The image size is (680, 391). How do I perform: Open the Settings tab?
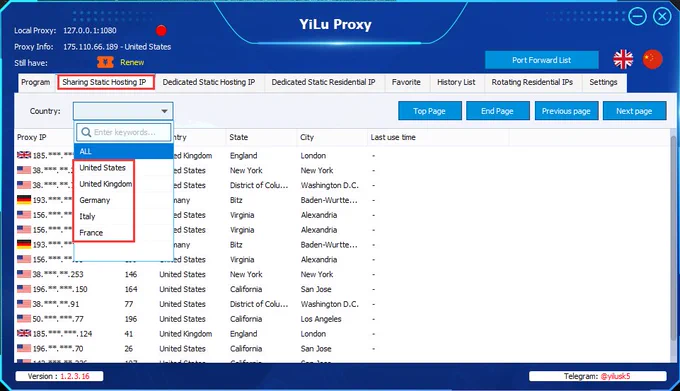603,82
